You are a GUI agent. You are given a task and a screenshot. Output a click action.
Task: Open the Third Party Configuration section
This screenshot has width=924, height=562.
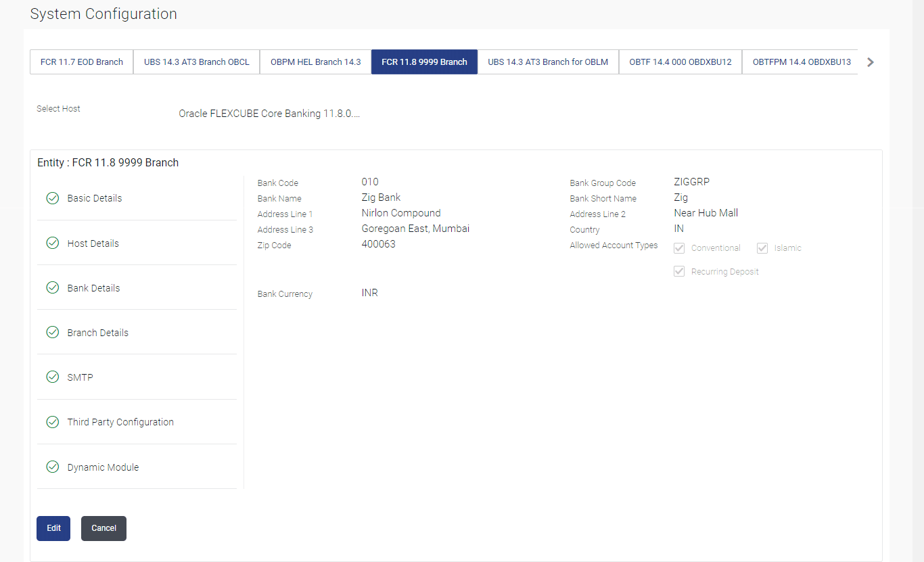click(137, 422)
